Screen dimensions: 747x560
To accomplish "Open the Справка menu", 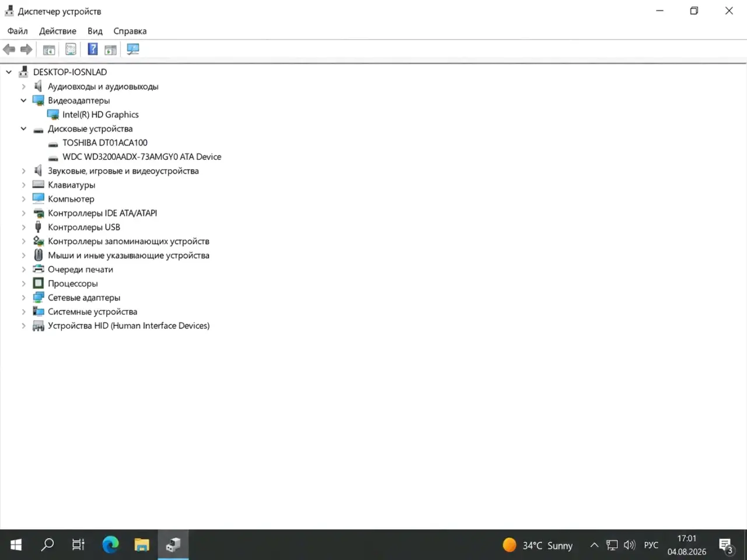I will 130,31.
